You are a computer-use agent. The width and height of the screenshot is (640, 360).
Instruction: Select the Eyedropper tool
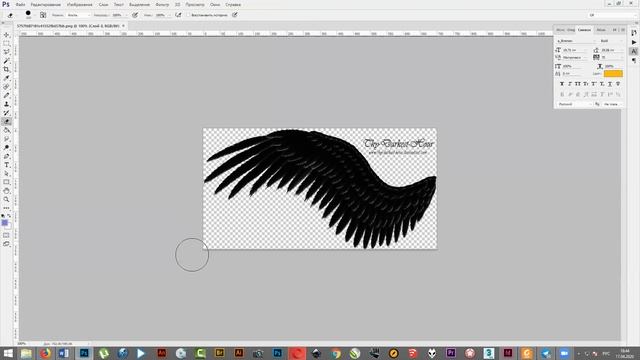tap(7, 78)
